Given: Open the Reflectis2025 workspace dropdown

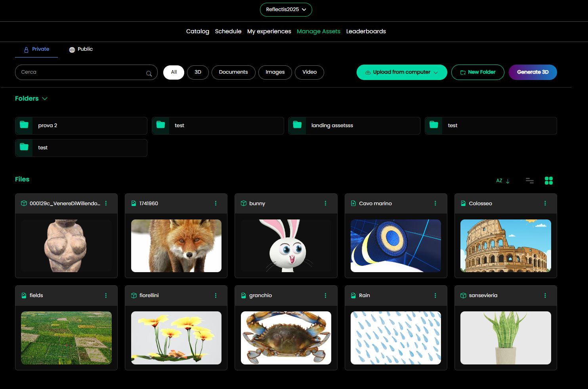Looking at the screenshot, I should [x=286, y=10].
